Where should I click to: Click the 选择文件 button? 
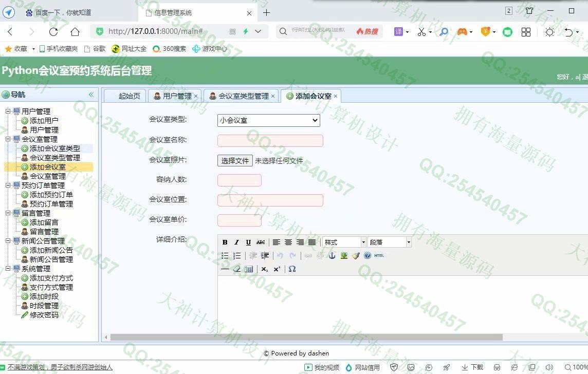(x=235, y=161)
